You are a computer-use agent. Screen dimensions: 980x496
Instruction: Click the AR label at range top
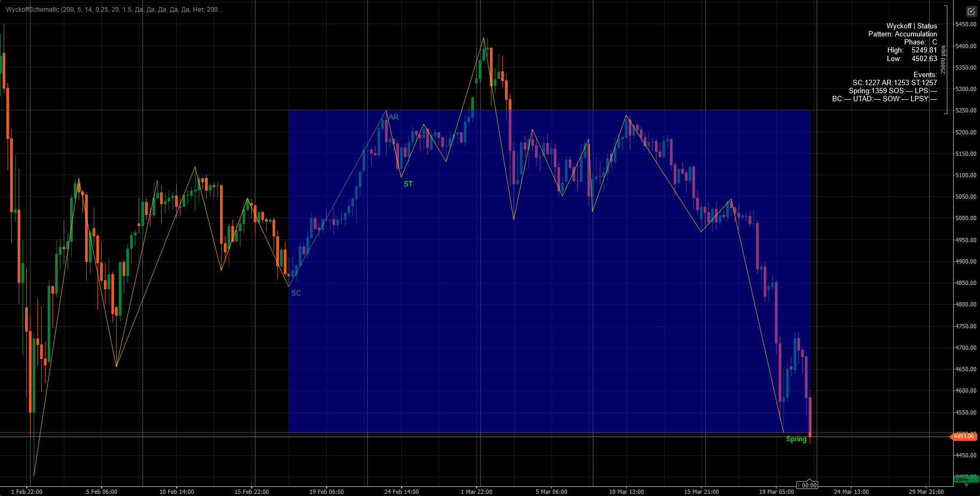tap(394, 117)
